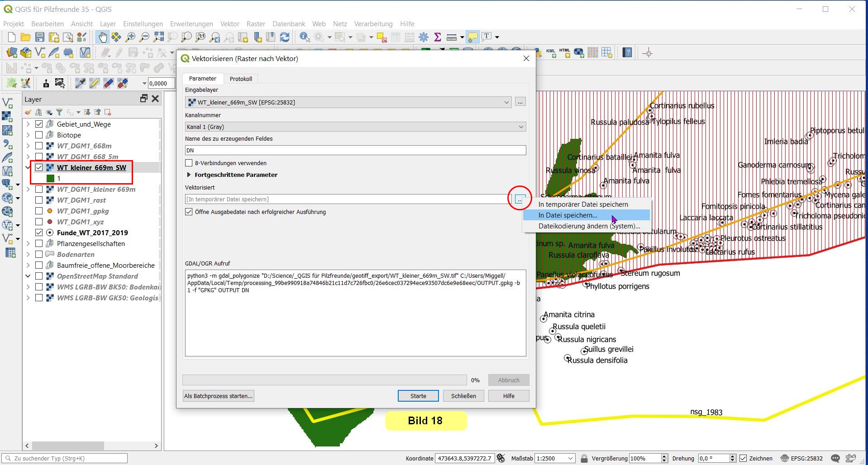The height and width of the screenshot is (465, 868).
Task: Select the Map Tips speech bubble icon
Action: [472, 37]
